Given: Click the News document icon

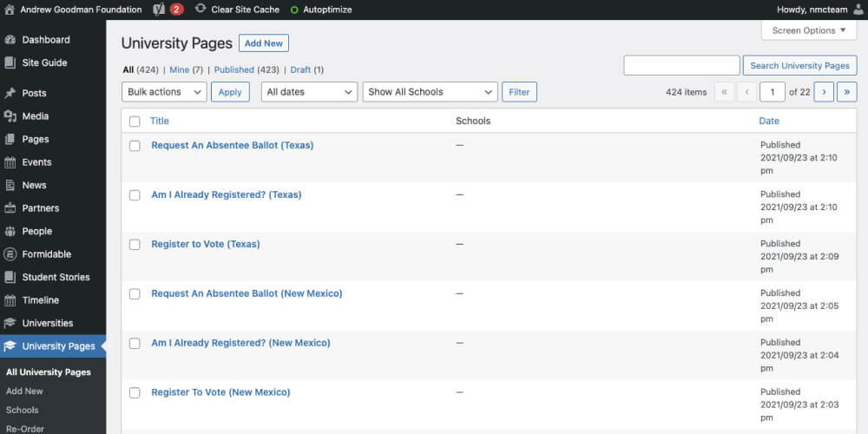Looking at the screenshot, I should 10,185.
